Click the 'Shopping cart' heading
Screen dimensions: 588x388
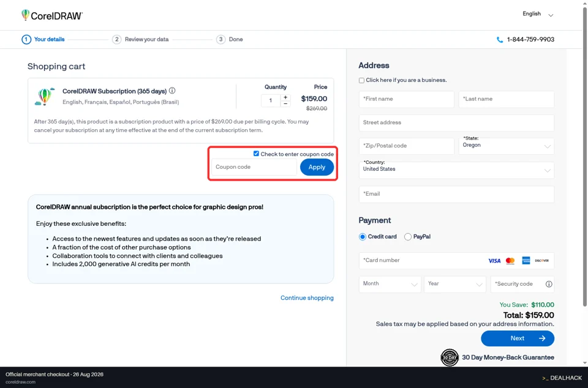click(56, 67)
